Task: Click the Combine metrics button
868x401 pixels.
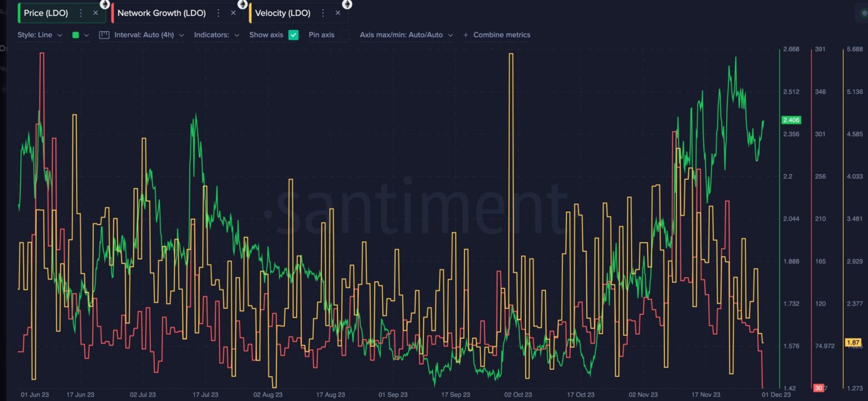Action: 497,35
